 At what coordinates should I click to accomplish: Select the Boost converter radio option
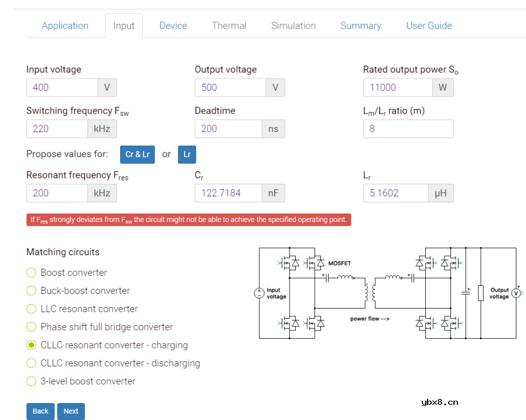pyautogui.click(x=32, y=272)
